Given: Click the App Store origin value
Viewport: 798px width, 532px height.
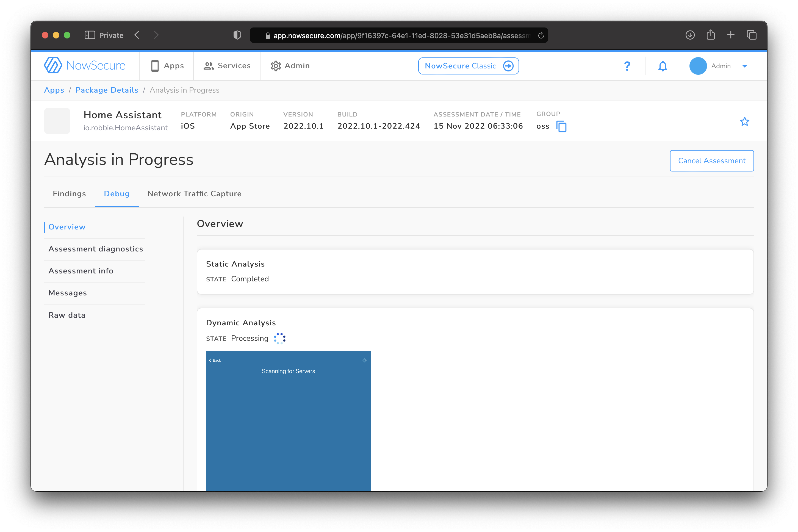Looking at the screenshot, I should [250, 126].
